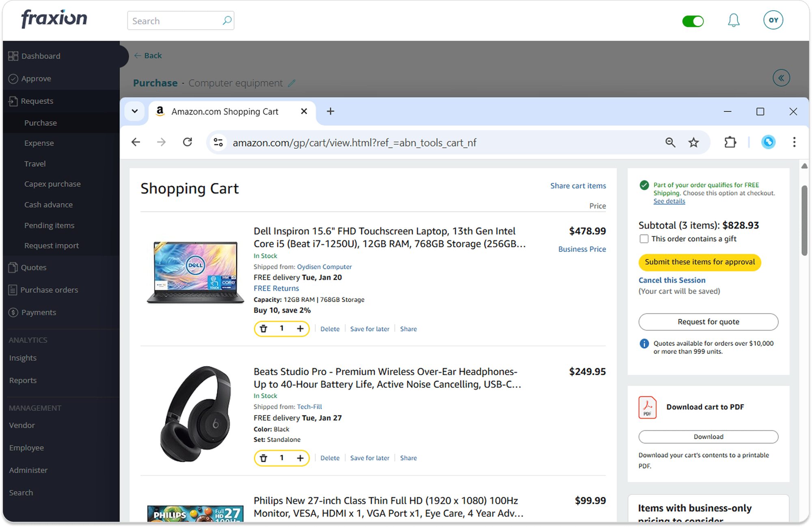Expand the browser tab list dropdown

(x=135, y=111)
